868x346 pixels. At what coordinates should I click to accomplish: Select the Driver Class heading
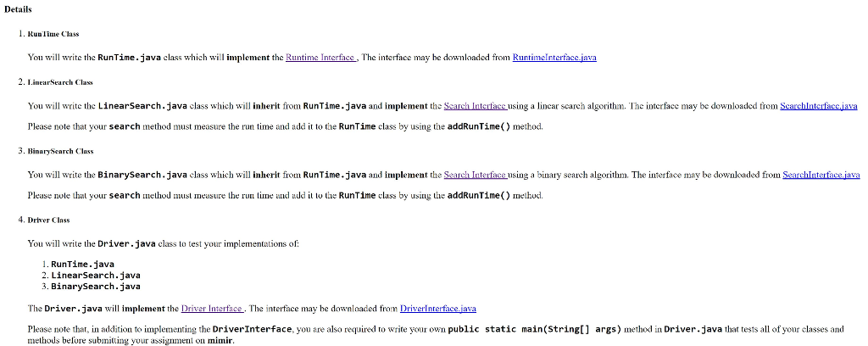tap(48, 220)
